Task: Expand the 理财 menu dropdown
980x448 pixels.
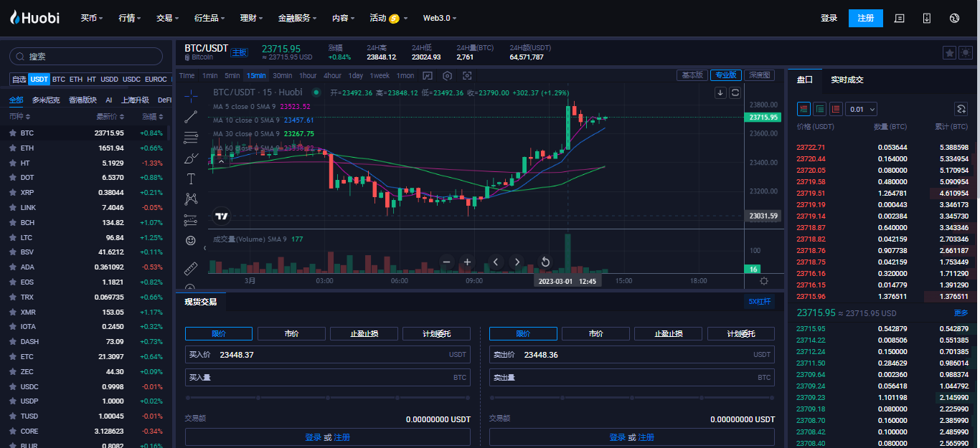Action: (252, 18)
